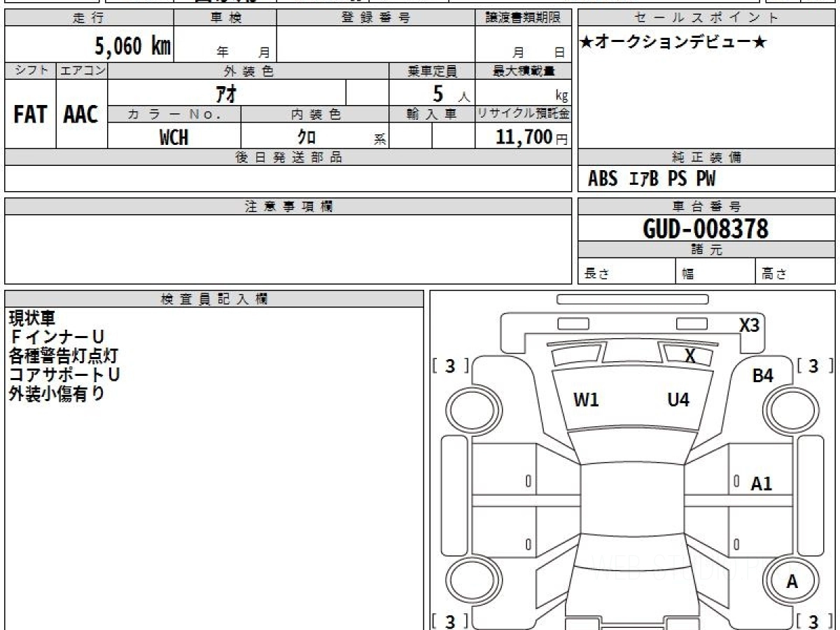Click the X3 damage mark on diagram
The image size is (840, 630).
point(750,325)
